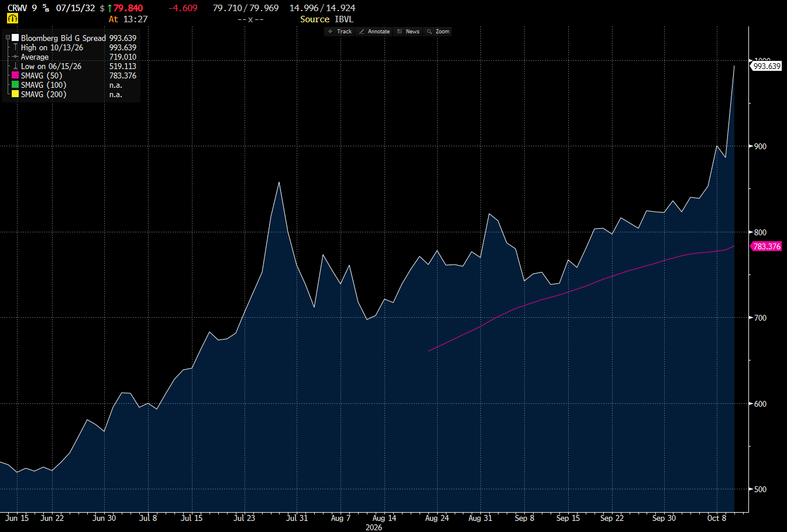
Task: Select the SMAVG (50) legend label
Action: (x=42, y=75)
